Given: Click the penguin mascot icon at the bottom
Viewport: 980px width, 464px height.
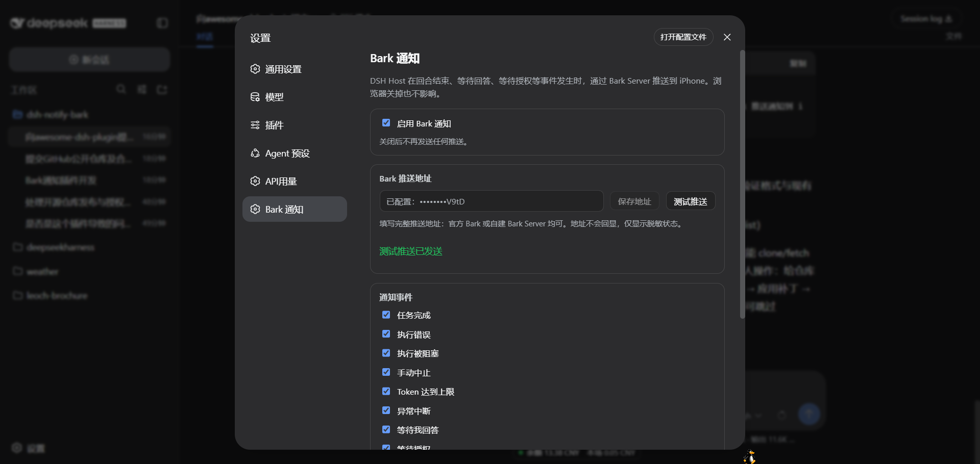Looking at the screenshot, I should [749, 457].
